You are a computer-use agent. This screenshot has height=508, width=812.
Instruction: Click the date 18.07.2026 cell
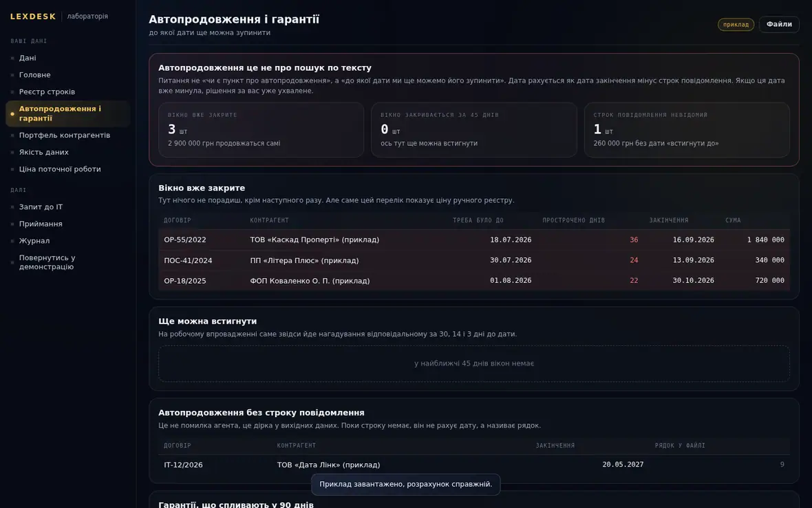[x=511, y=240]
